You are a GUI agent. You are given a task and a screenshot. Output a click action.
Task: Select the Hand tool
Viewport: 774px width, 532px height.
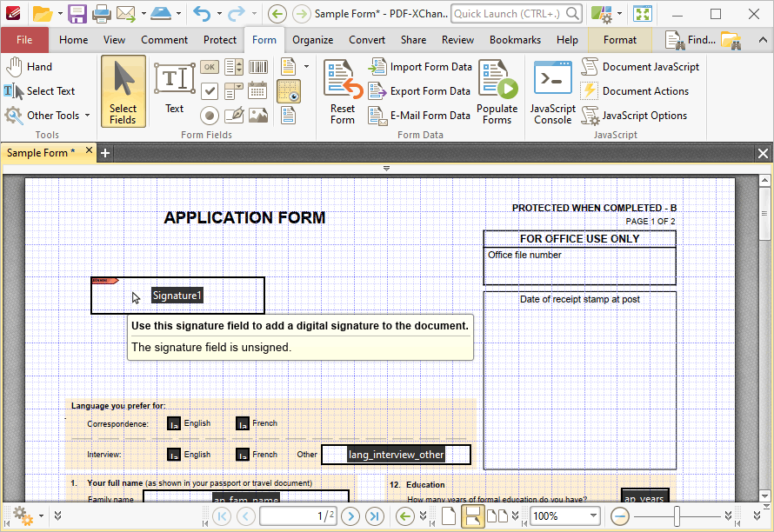[x=29, y=67]
